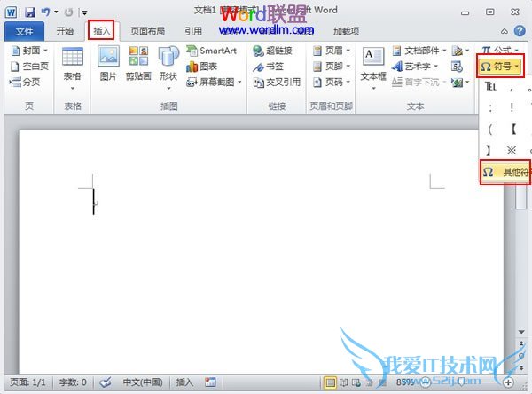The width and height of the screenshot is (532, 394).
Task: Click the 字数: 0 word count
Action: point(73,382)
